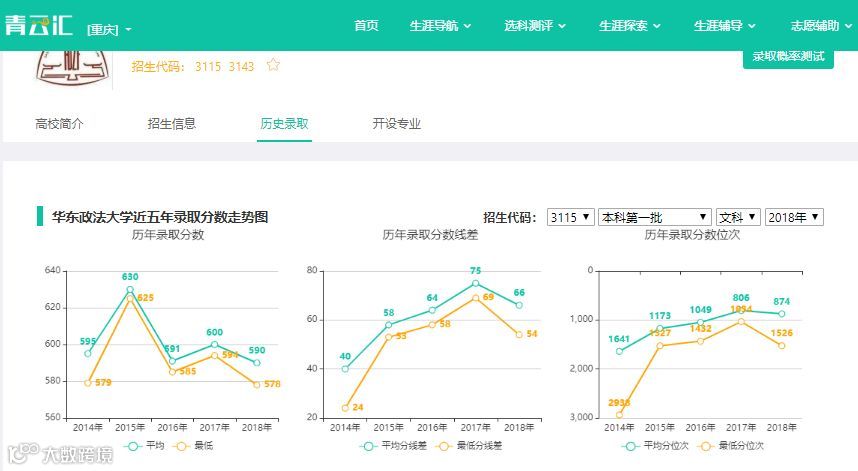
Task: Click the 595 average score point for 2014
Action: point(88,353)
